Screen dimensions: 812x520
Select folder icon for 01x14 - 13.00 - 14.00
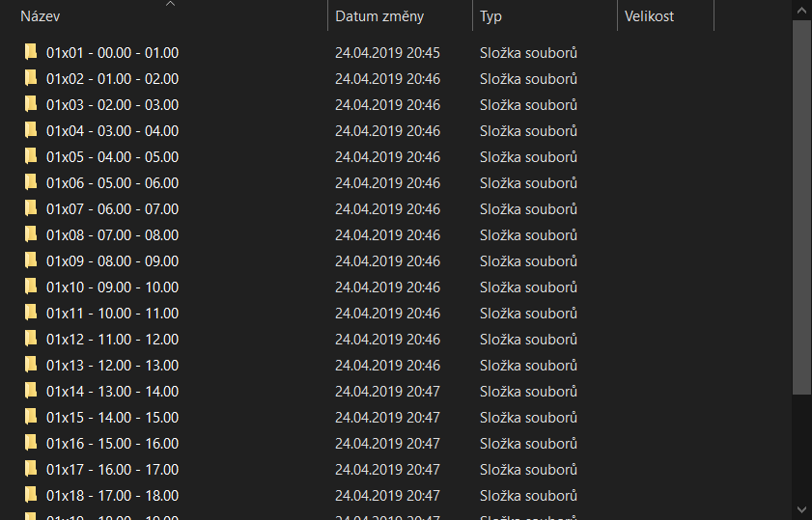click(31, 391)
